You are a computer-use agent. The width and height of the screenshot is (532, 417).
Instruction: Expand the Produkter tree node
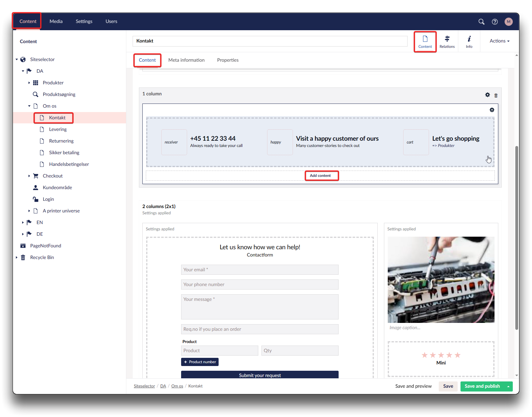29,83
